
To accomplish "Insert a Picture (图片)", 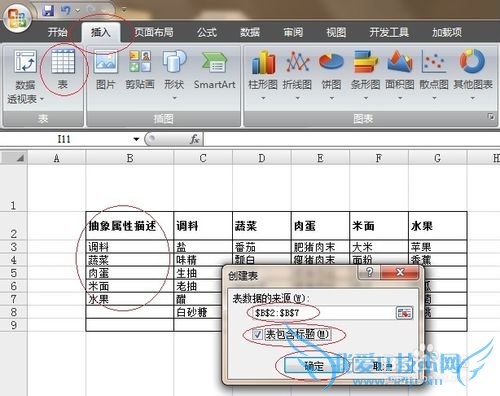I will coord(105,69).
